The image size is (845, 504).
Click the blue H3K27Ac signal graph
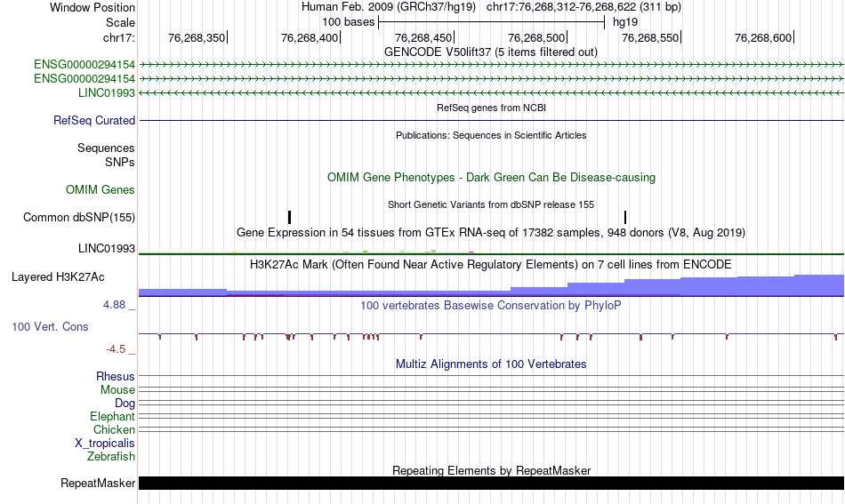pyautogui.click(x=492, y=285)
